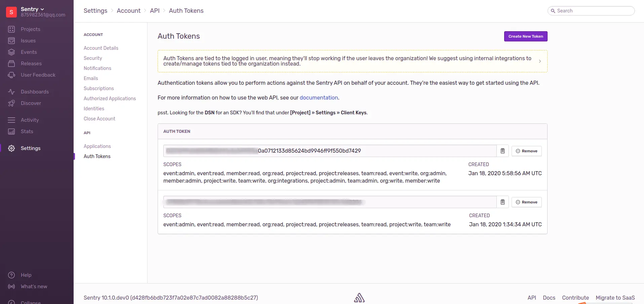Open Migrate to SaaS link
This screenshot has height=304, width=644.
(x=615, y=298)
